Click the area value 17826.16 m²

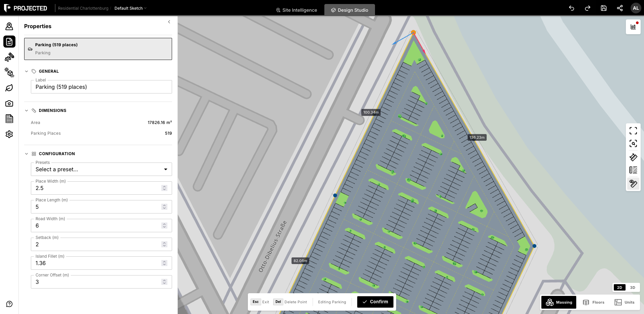(160, 122)
